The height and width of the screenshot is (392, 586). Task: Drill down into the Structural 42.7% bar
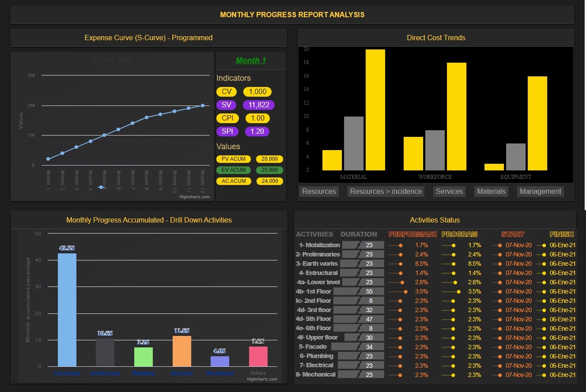[x=67, y=309]
